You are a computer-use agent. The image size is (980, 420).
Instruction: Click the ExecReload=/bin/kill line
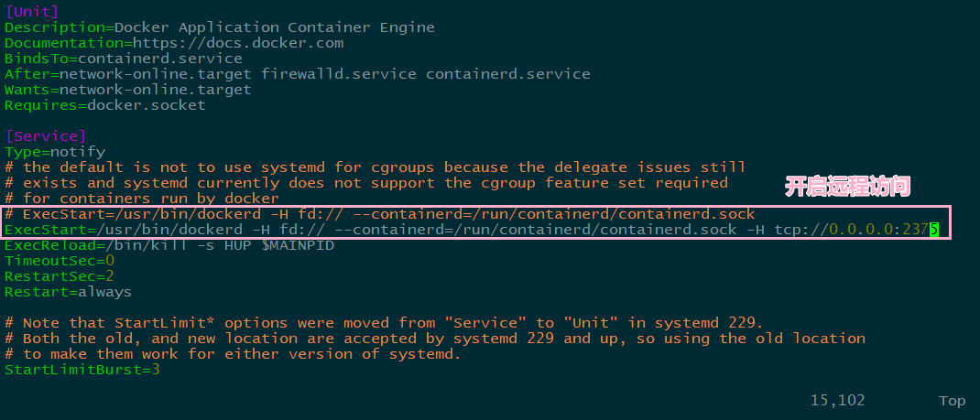pos(169,245)
